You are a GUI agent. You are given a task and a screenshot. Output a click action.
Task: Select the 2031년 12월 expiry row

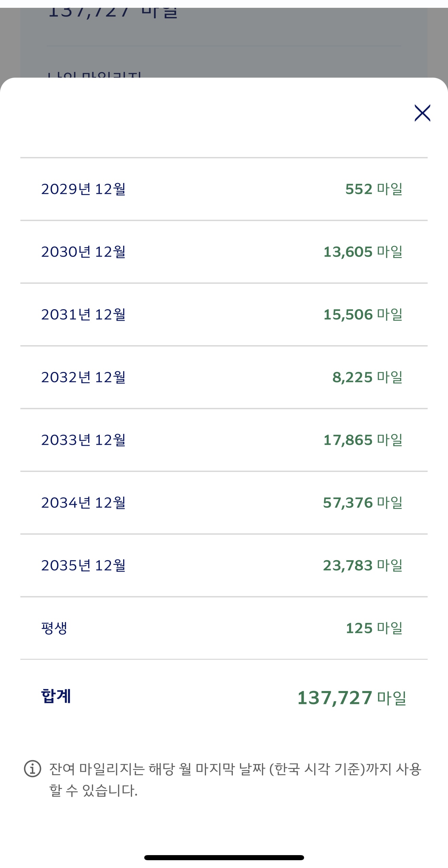(x=83, y=315)
